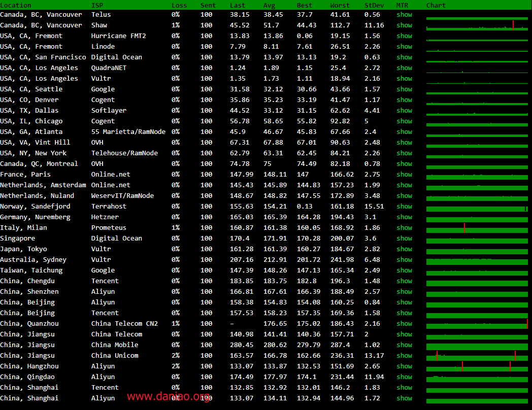Click the Avg column header
Screen dimensions: 532x410
270,6
